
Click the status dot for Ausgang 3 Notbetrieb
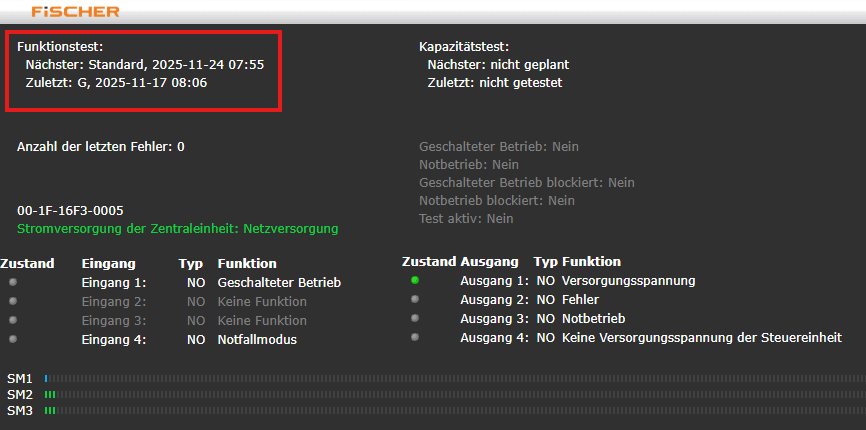pos(415,318)
